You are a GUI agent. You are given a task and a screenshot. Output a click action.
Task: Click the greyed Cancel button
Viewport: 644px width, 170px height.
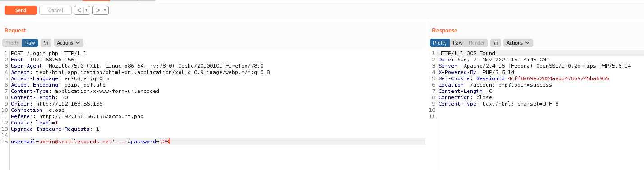coord(55,10)
